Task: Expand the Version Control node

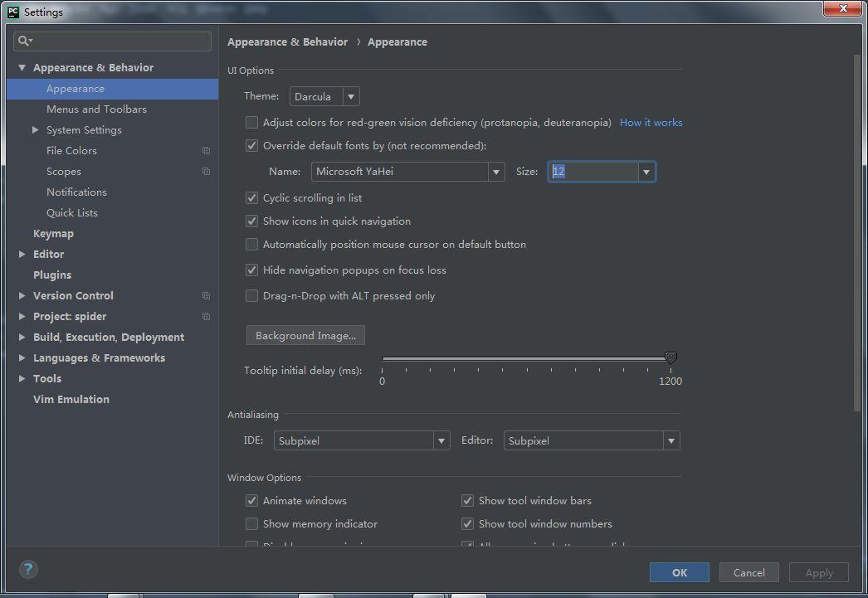Action: pos(22,296)
